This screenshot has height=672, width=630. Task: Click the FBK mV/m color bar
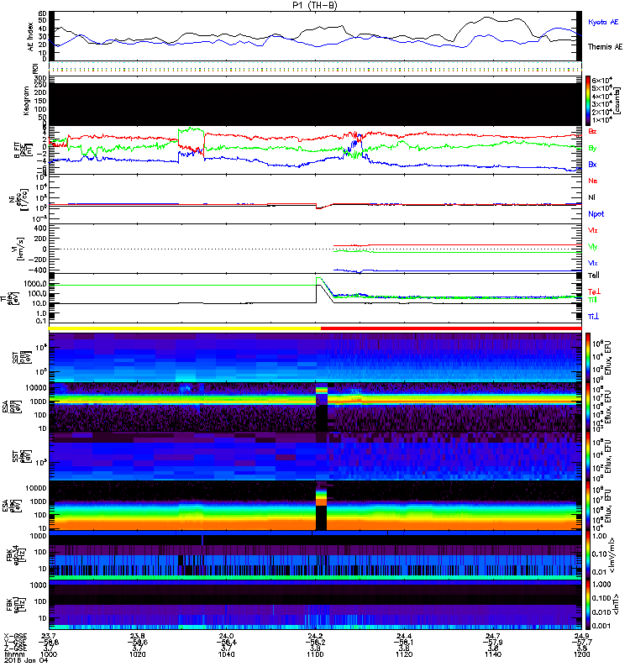(x=588, y=555)
